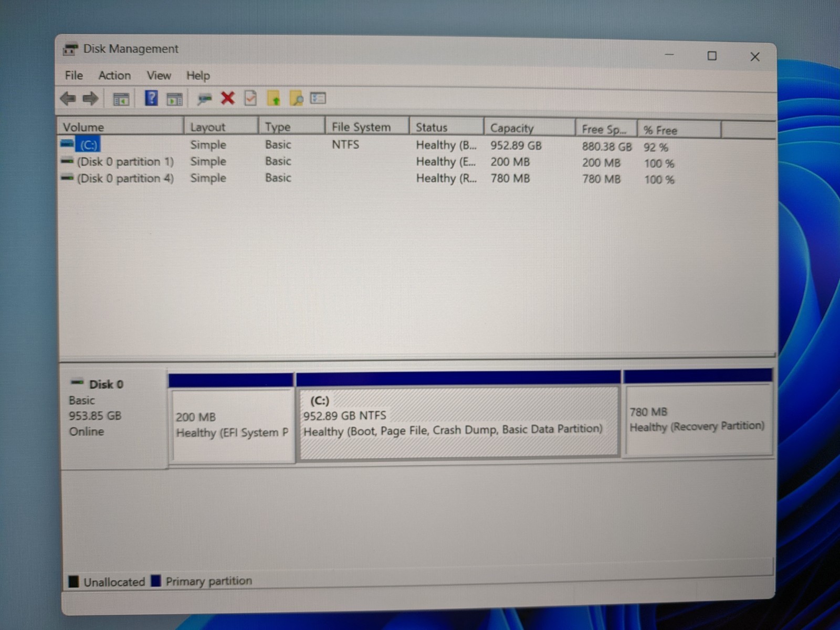Viewport: 840px width, 630px height.
Task: Click the 880.38 GB free space cell
Action: click(x=607, y=146)
